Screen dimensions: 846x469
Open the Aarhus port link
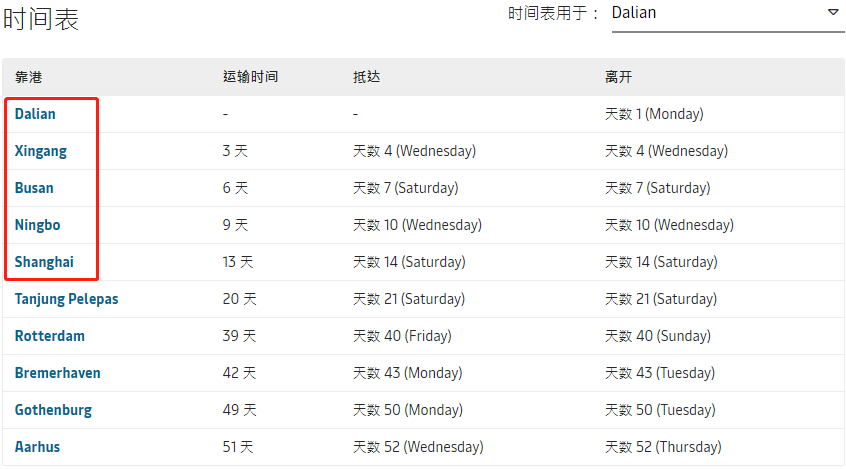pos(37,447)
